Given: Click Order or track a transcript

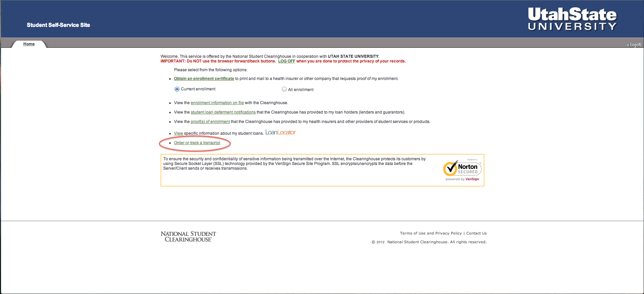Looking at the screenshot, I should click(197, 143).
